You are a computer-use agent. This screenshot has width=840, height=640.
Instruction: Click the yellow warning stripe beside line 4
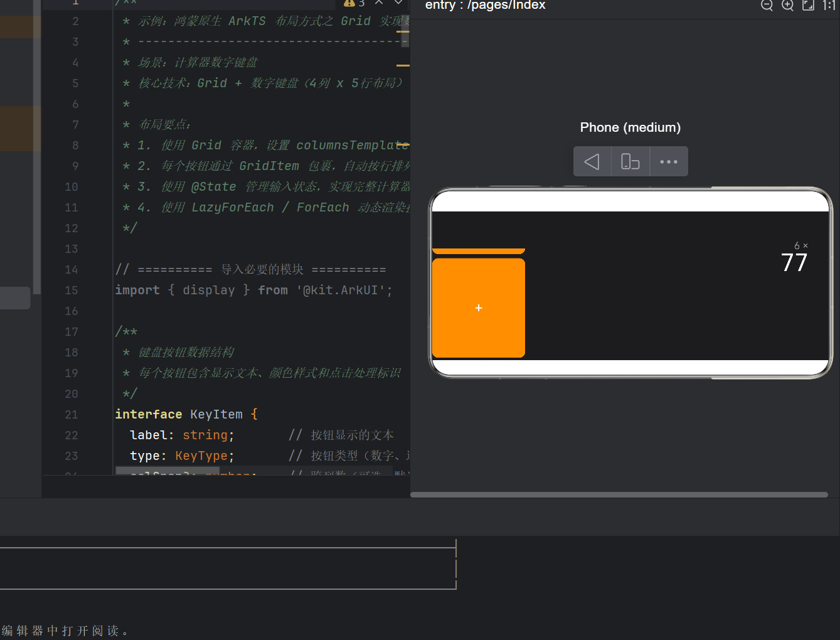point(403,65)
